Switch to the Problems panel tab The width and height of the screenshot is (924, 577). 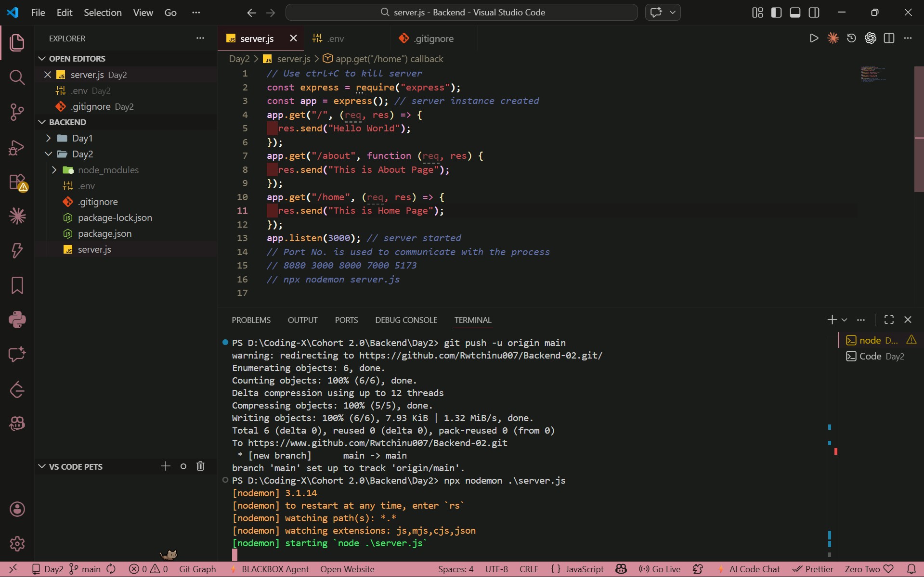click(251, 320)
